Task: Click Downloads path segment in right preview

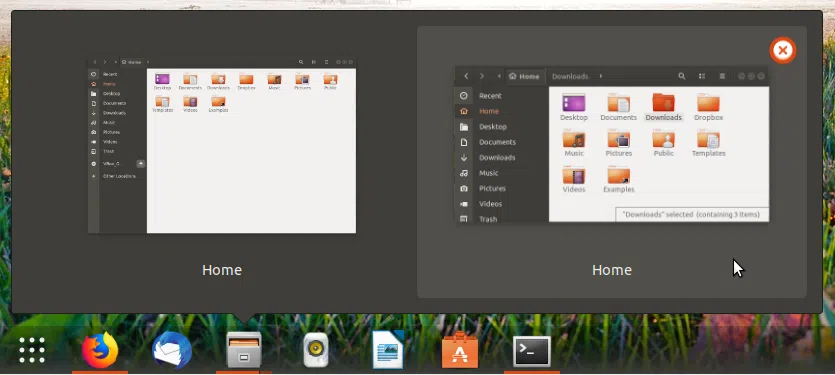Action: pos(570,76)
